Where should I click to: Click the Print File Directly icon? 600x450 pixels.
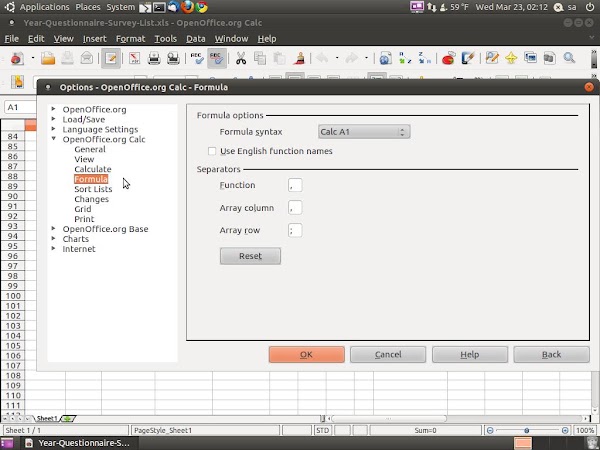(154, 59)
